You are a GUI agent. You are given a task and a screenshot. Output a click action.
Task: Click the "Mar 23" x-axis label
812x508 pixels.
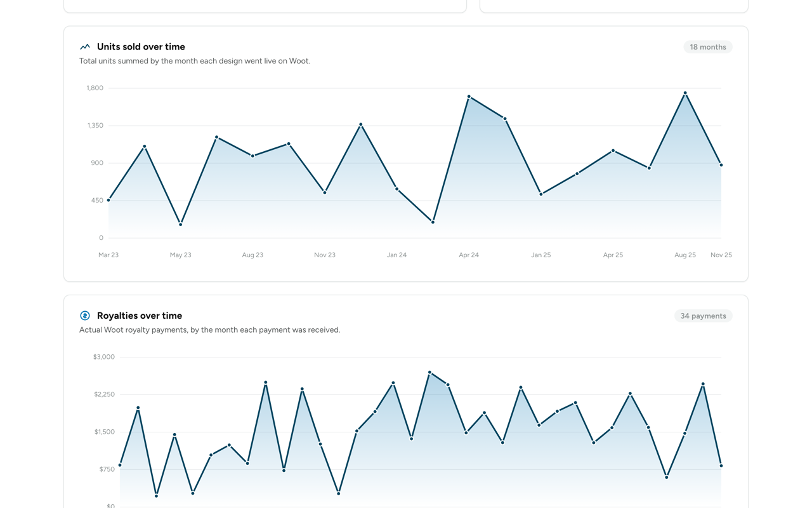pyautogui.click(x=108, y=255)
